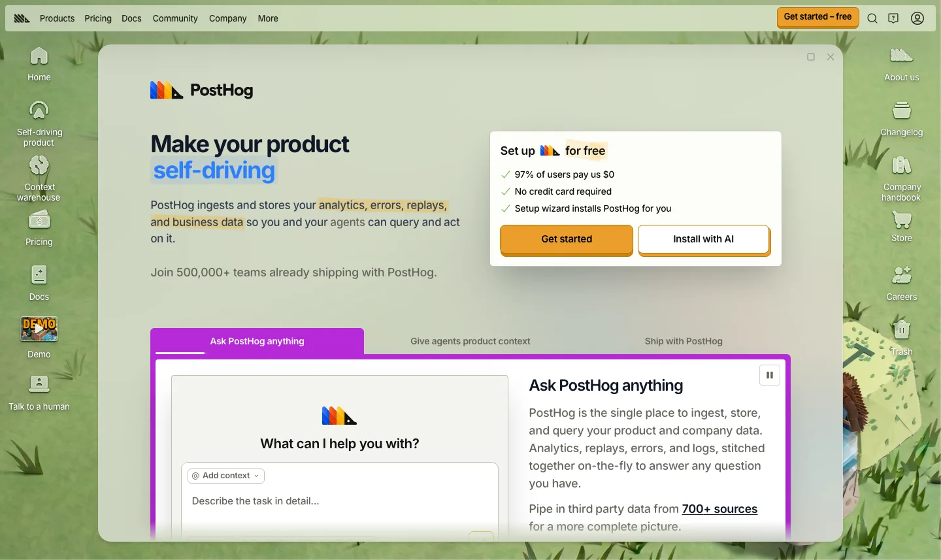Screen dimensions: 941x560
Task: Open the Changelog desktop icon
Action: 902,119
